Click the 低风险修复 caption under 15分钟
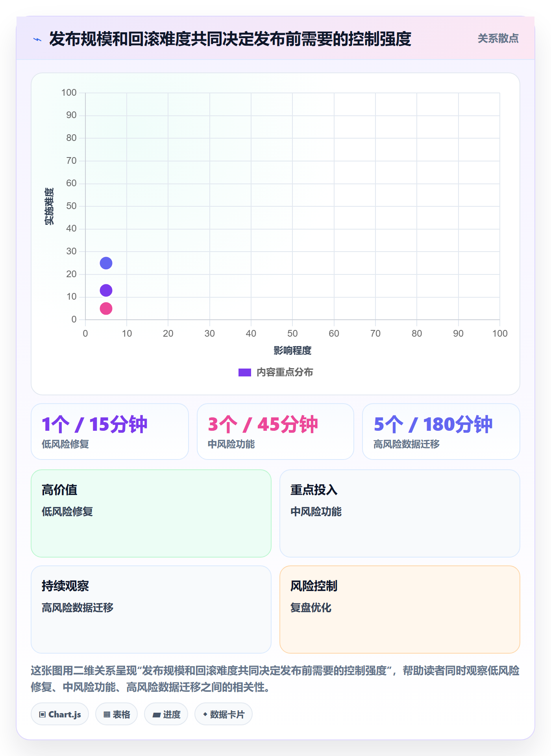Viewport: 551px width, 756px height. [x=65, y=444]
